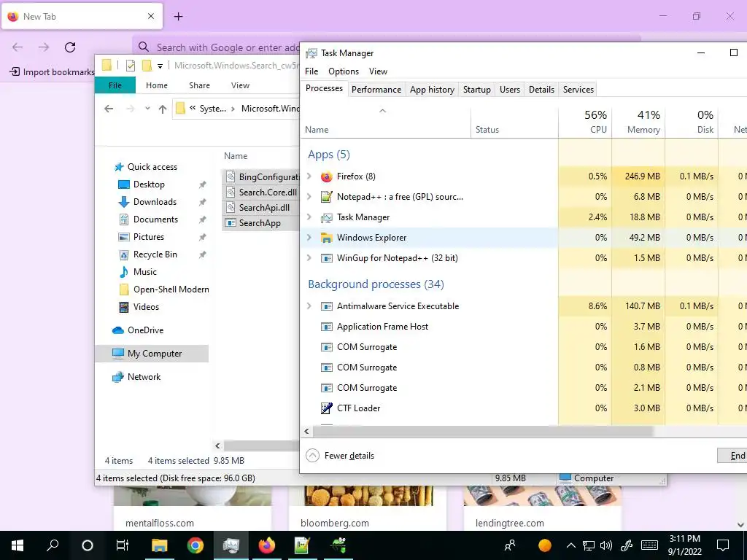This screenshot has width=747, height=560.
Task: Click the Windows Explorer process icon in Task Manager
Action: 326,238
